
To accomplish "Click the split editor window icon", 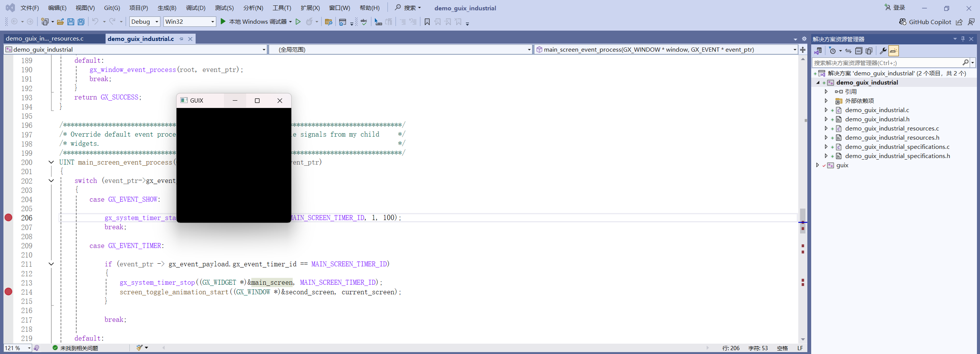I will [803, 49].
